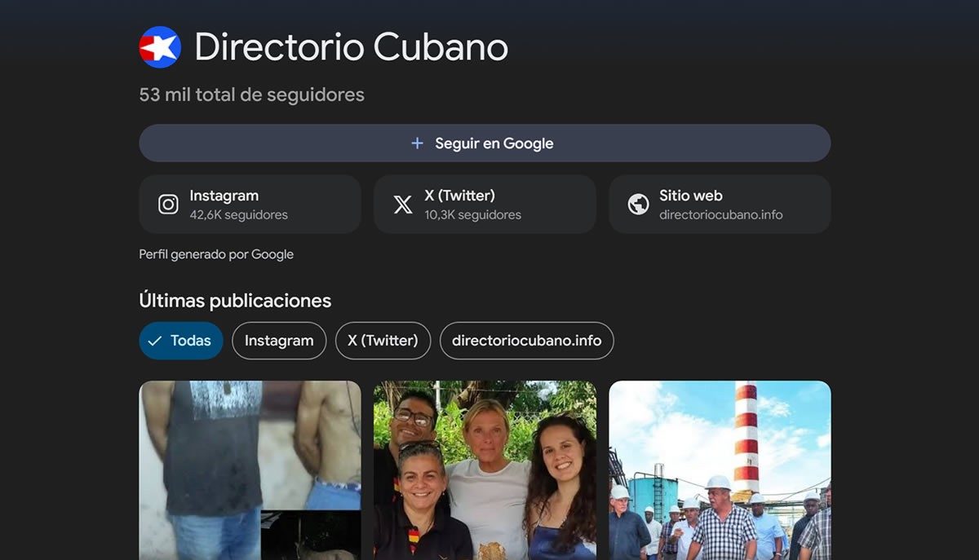Click the plus icon on Seguir en Google
The height and width of the screenshot is (560, 979).
tap(416, 143)
